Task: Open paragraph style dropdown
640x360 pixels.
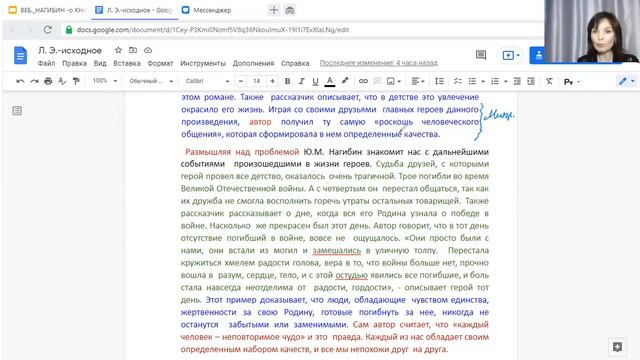Action: 151,81
